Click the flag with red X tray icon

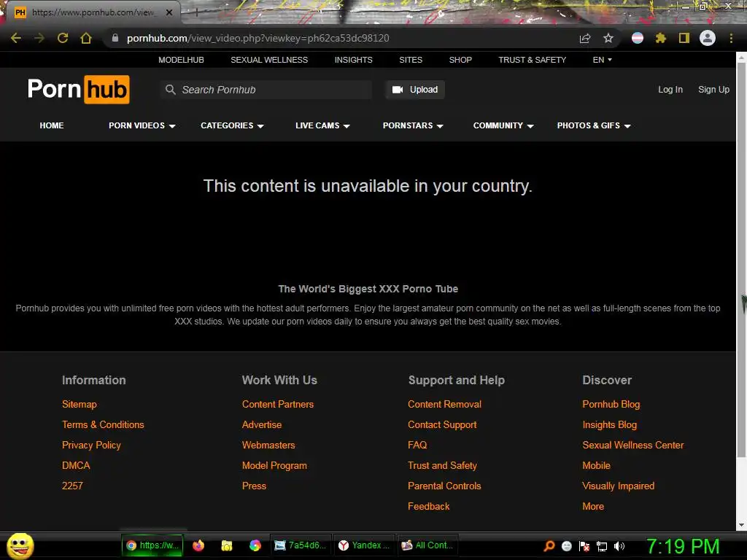tap(584, 546)
